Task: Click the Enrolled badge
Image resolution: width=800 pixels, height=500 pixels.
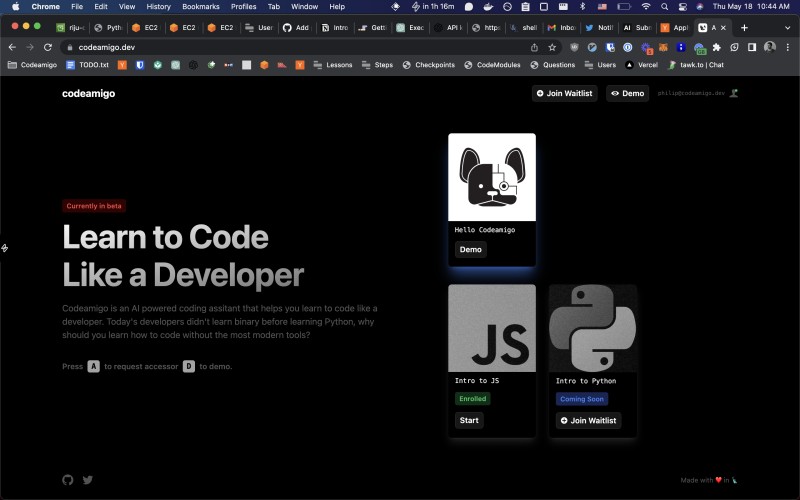Action: pos(472,398)
